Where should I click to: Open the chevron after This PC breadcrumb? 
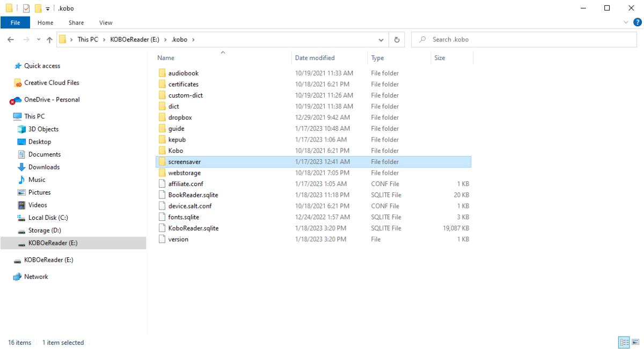coord(104,40)
